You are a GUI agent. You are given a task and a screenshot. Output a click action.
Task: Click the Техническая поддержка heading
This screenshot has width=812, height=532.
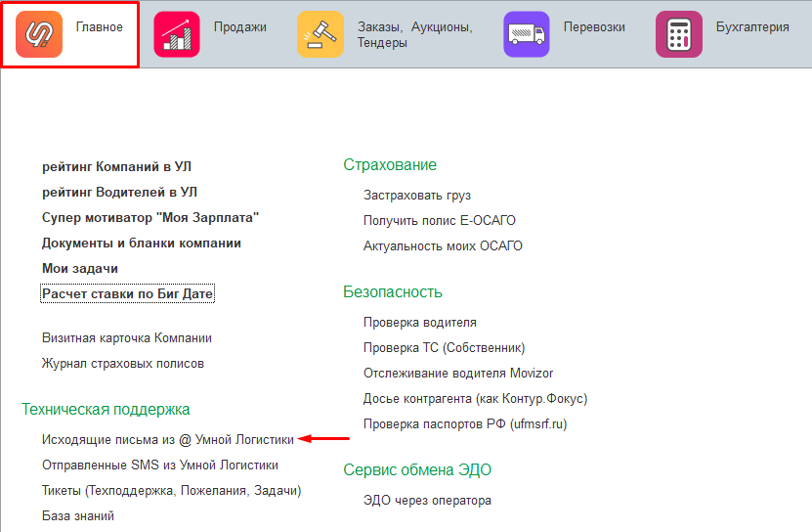coord(106,410)
